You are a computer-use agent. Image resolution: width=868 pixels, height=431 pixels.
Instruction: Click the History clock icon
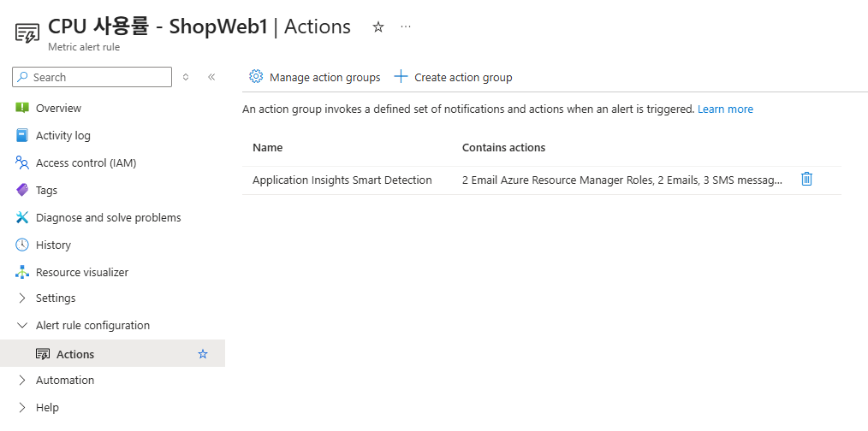[x=22, y=245]
